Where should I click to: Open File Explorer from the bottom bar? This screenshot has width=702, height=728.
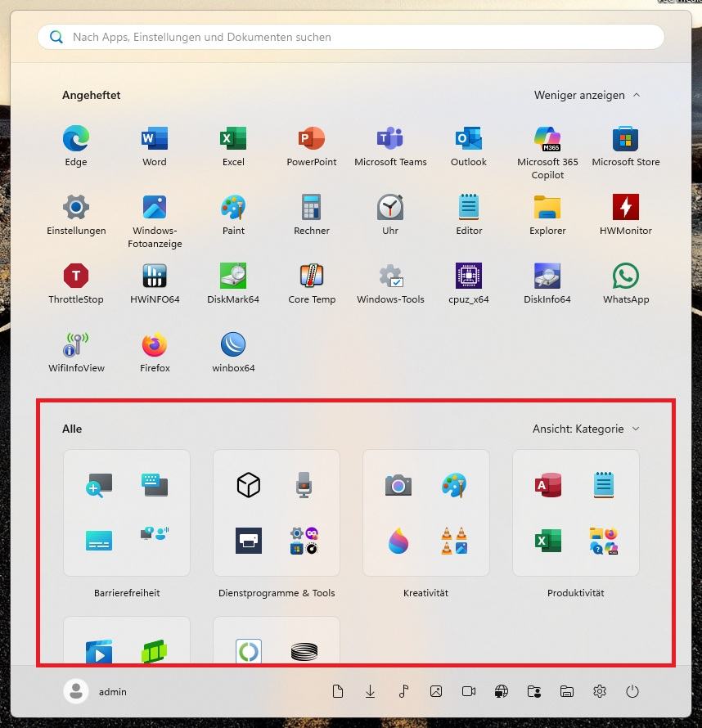567,691
